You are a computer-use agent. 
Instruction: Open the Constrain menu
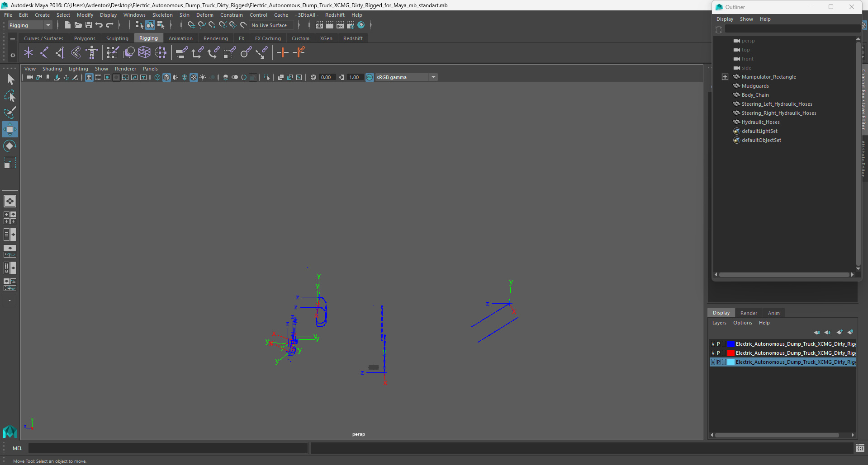pyautogui.click(x=232, y=15)
